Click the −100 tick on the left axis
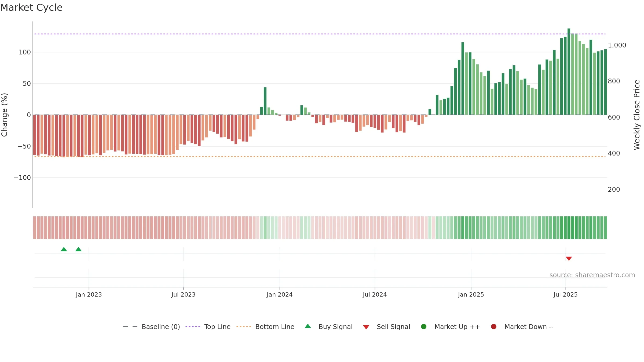The image size is (644, 362). (22, 178)
